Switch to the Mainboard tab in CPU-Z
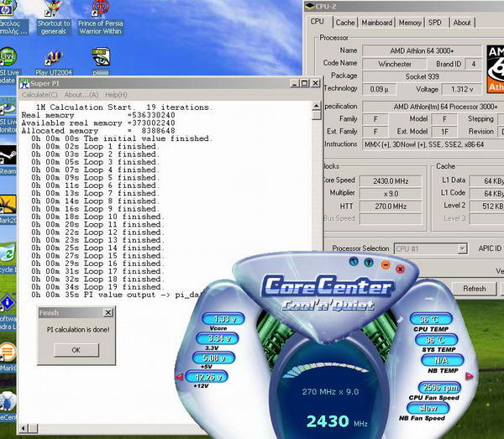 [376, 23]
